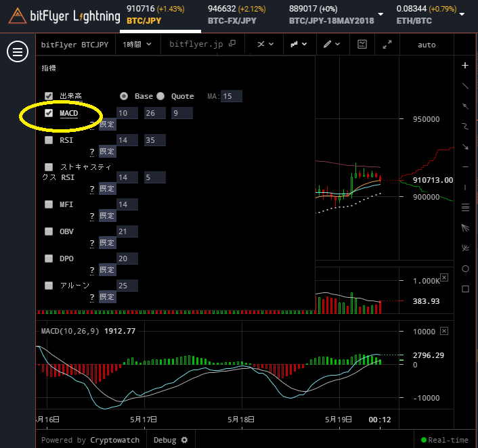Uncheck the MACD indicator checkbox

click(49, 113)
